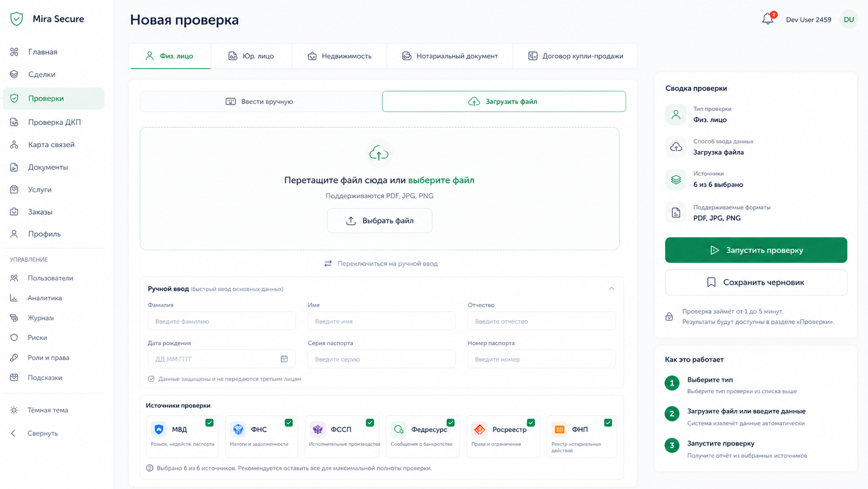Viewport: 868px width, 489px height.
Task: Click the МВД shield source icon
Action: (159, 429)
